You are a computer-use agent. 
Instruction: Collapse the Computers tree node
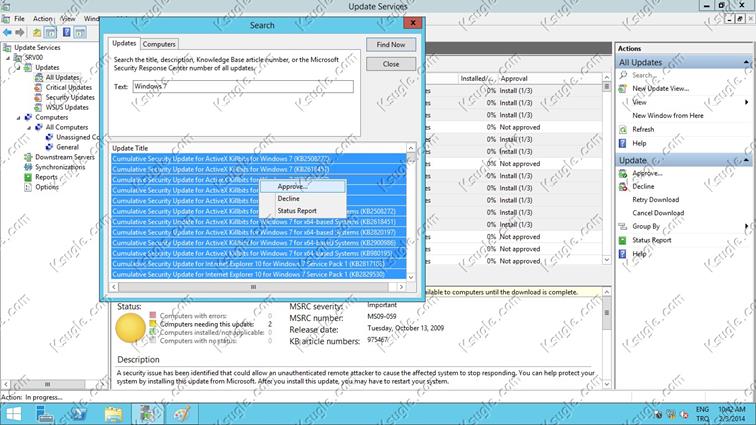18,117
